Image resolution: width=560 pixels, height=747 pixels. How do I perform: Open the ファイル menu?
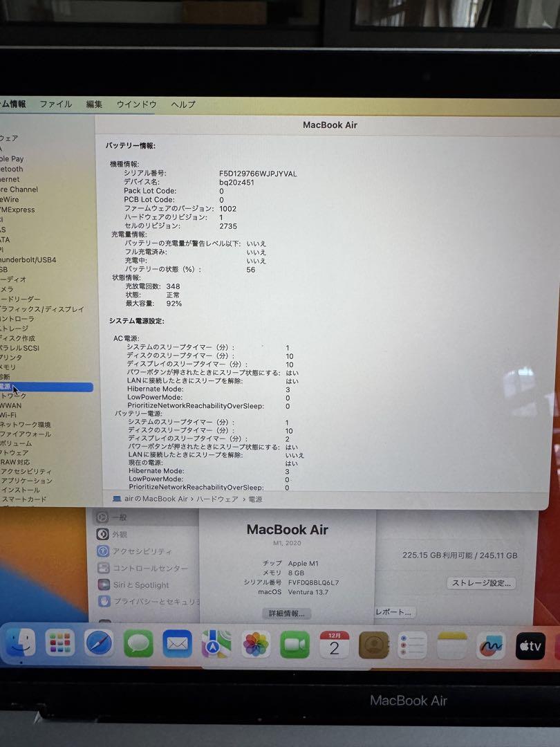[56, 104]
